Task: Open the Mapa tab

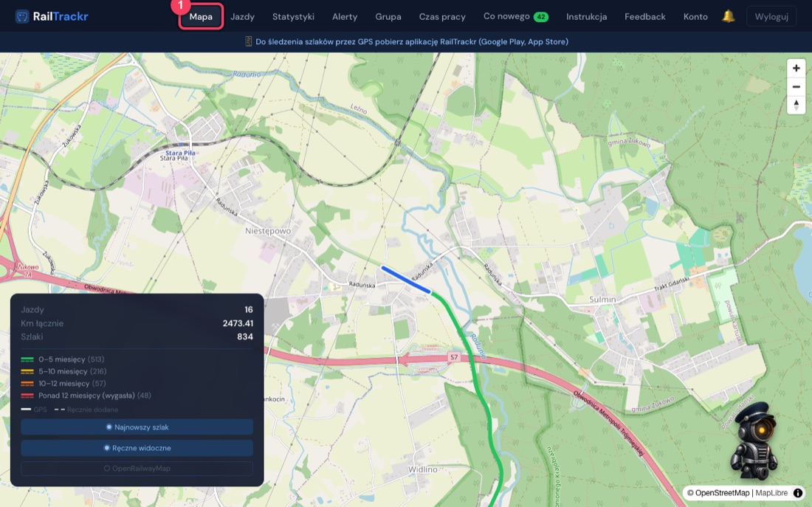Action: point(201,16)
